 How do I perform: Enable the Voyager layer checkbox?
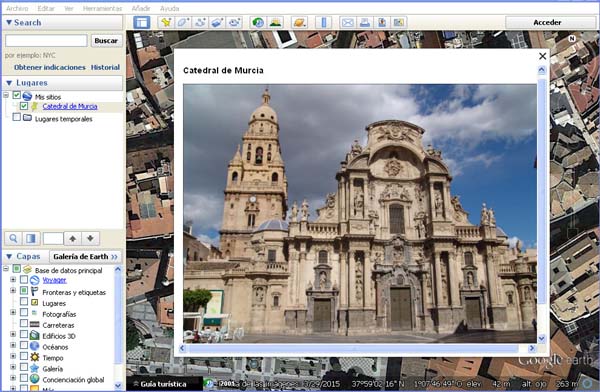point(24,280)
